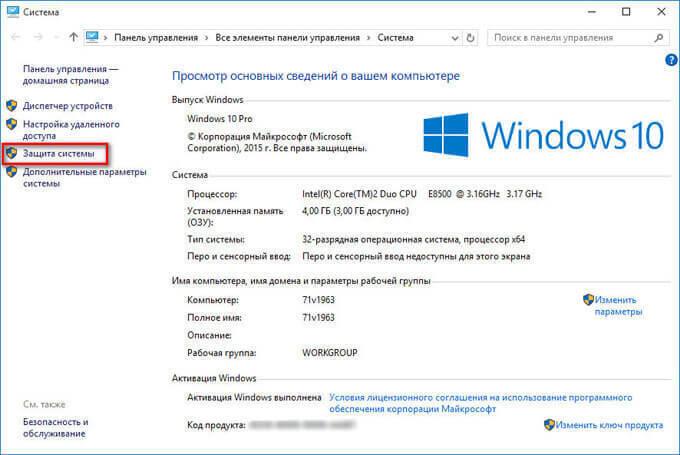Open Панель управления — домашняя страница
The image size is (680, 455).
click(70, 75)
